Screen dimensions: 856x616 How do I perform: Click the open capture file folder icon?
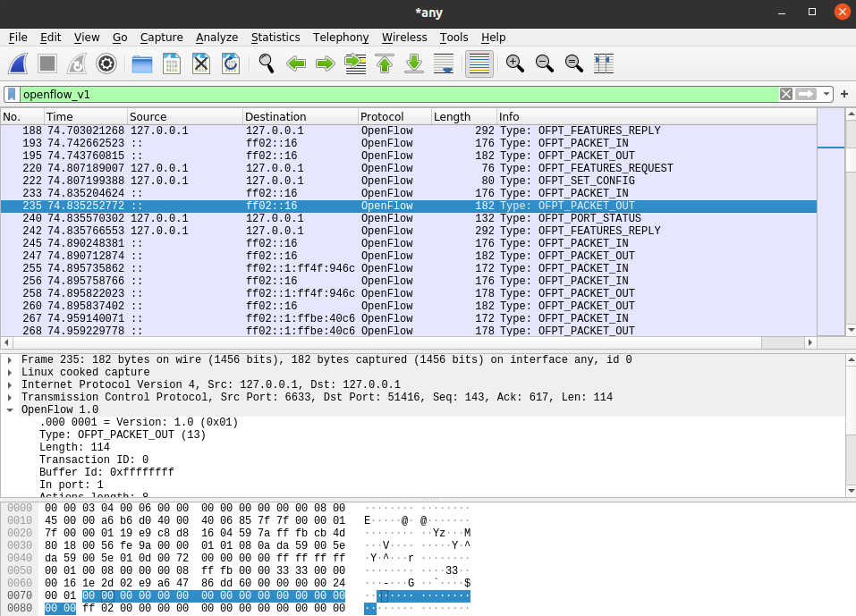(x=141, y=63)
